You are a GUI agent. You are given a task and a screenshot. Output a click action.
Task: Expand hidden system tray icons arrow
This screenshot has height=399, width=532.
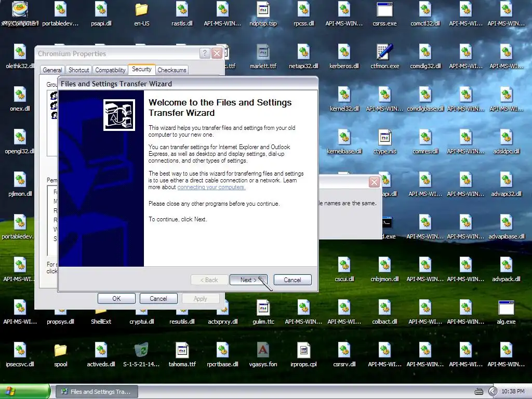493,392
